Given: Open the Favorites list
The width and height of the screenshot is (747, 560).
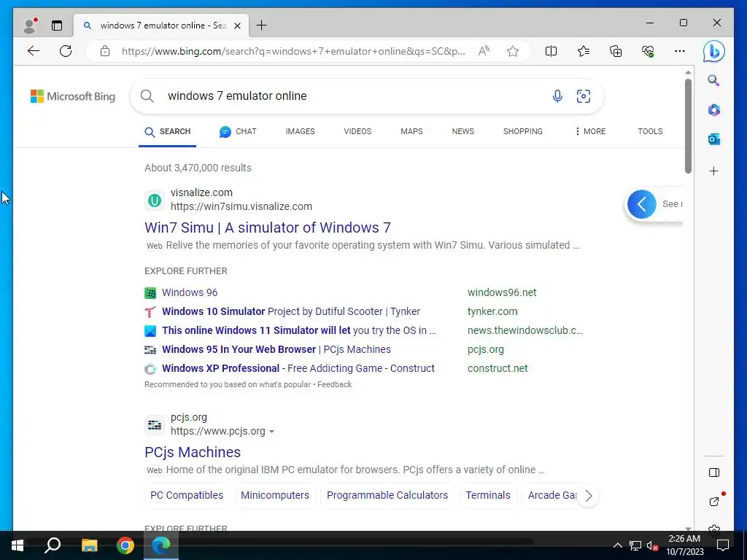Looking at the screenshot, I should coord(583,51).
